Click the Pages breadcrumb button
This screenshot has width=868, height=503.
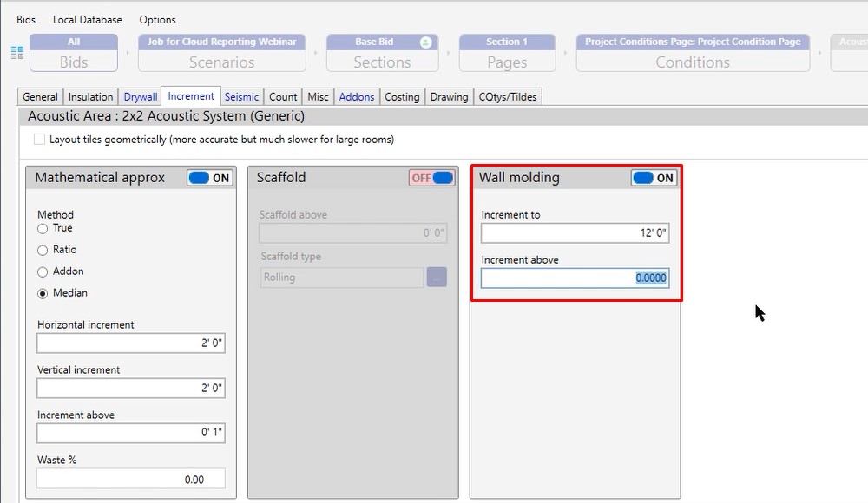click(x=507, y=53)
